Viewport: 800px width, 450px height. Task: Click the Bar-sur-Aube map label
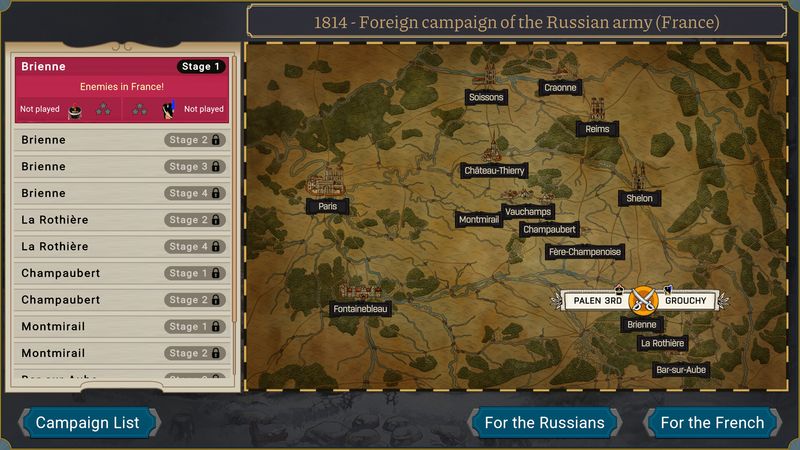pos(680,370)
